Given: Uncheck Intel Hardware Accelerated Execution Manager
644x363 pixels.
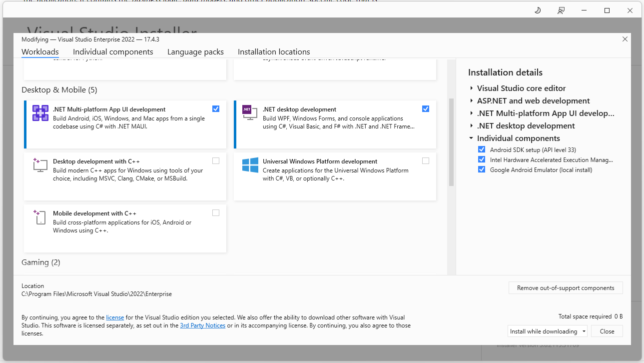Looking at the screenshot, I should tap(482, 159).
